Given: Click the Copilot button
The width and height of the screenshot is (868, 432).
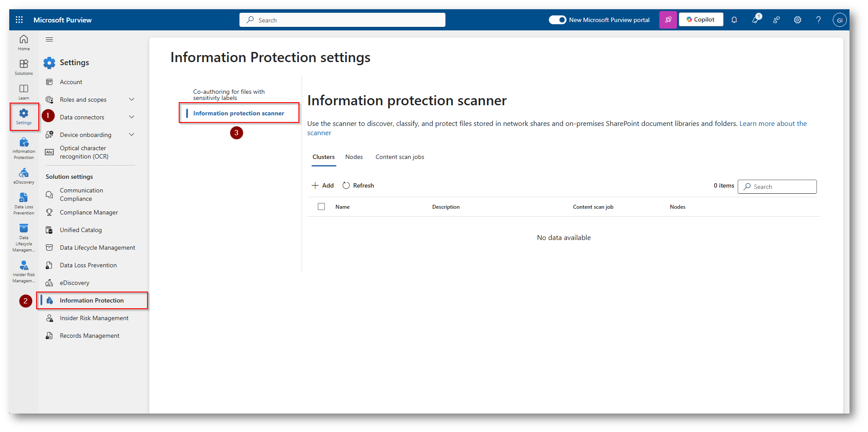Looking at the screenshot, I should 701,20.
